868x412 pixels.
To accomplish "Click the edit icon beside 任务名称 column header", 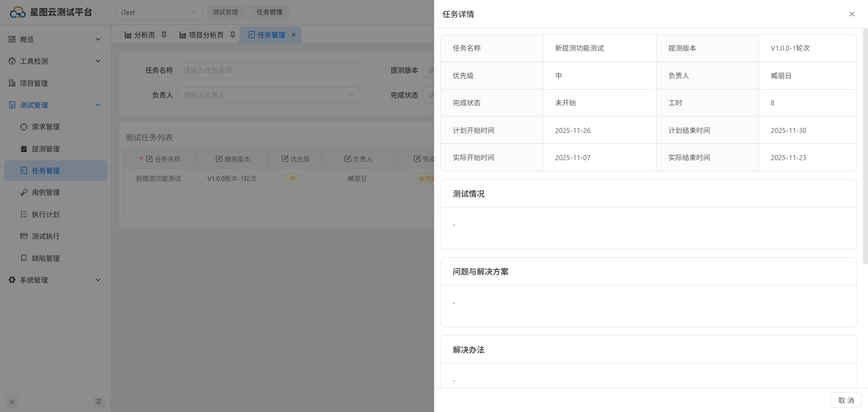I will tap(149, 159).
